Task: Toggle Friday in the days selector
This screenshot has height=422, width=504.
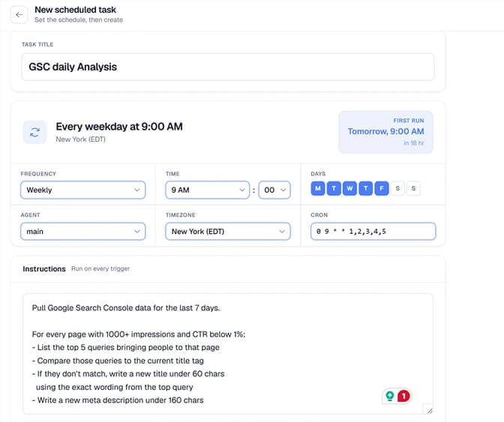Action: pos(382,189)
